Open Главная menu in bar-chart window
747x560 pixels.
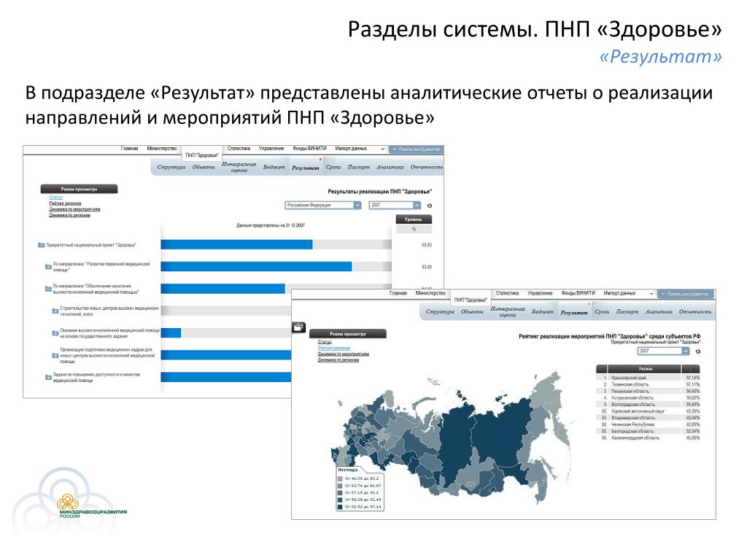coord(129,149)
